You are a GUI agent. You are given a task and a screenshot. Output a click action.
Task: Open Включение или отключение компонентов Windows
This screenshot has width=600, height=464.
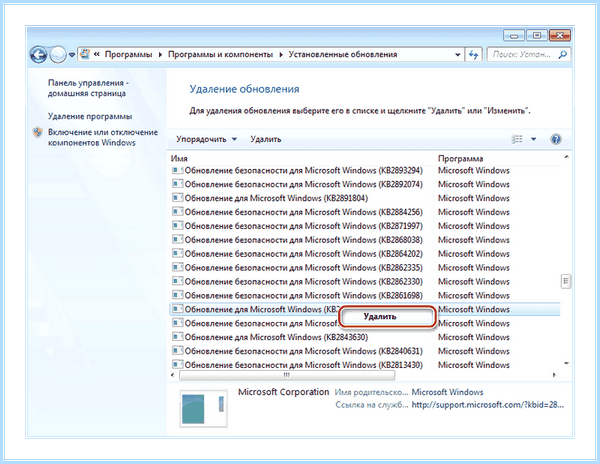(x=103, y=137)
